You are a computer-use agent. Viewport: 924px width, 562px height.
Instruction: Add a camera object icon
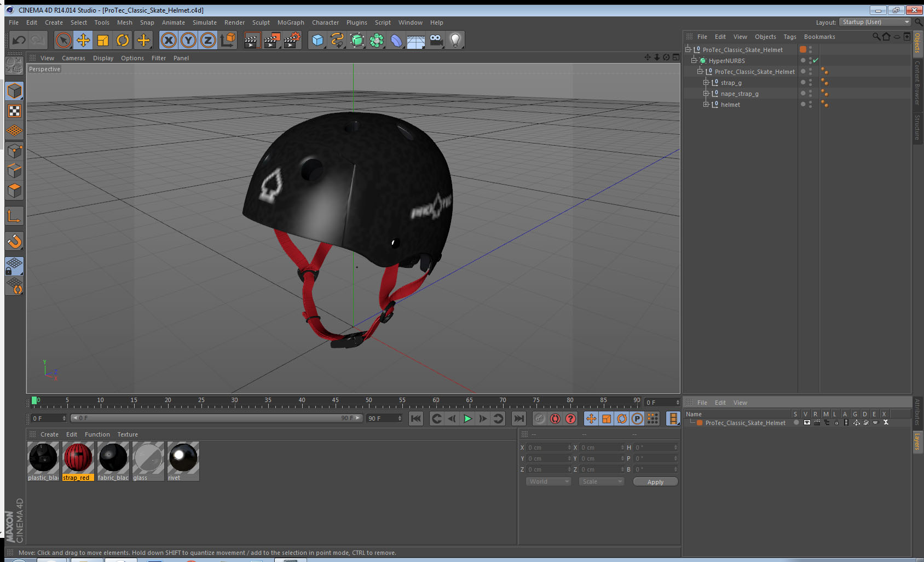[436, 40]
